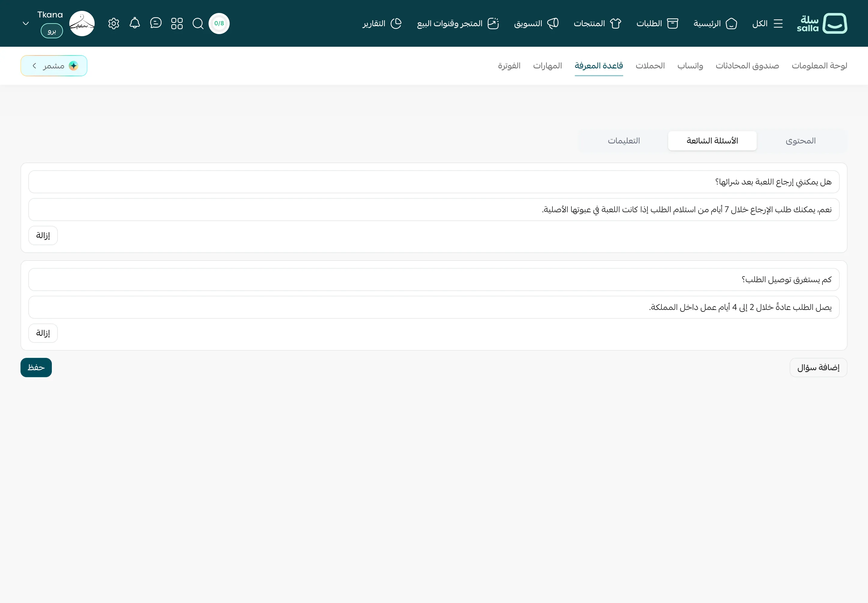The width and height of the screenshot is (868, 603).
Task: Switch to الفوترة tab
Action: pos(509,66)
